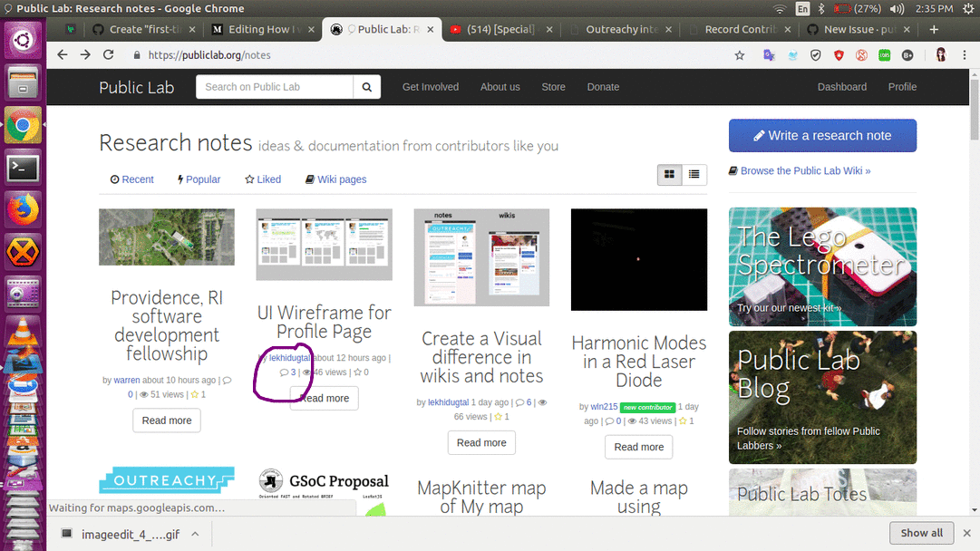Viewport: 980px width, 551px height.
Task: Click the volume indicator
Action: (x=897, y=9)
